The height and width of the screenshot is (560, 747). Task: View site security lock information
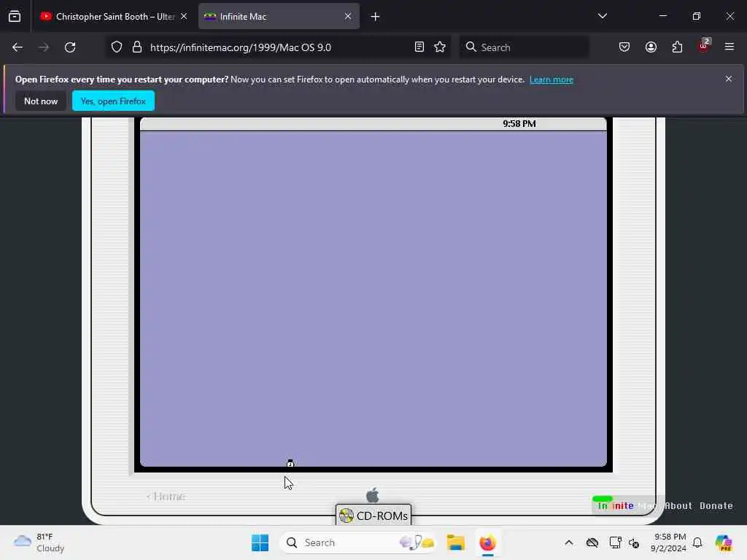coord(137,47)
